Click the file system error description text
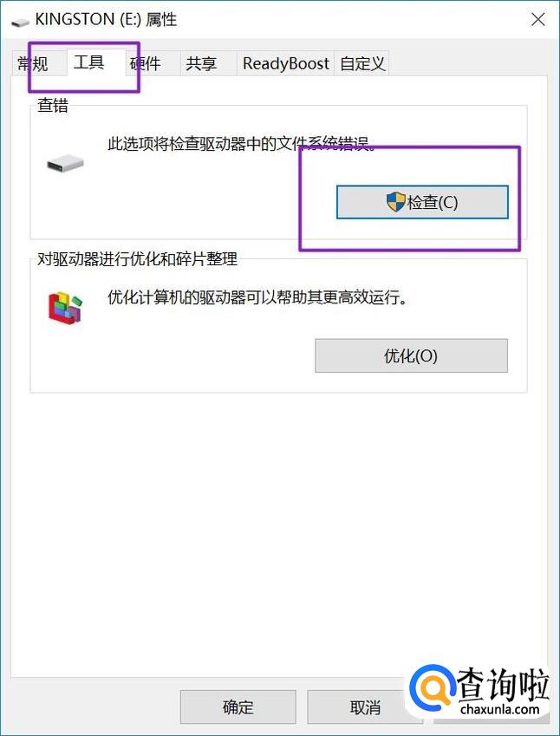The image size is (560, 736). [242, 144]
